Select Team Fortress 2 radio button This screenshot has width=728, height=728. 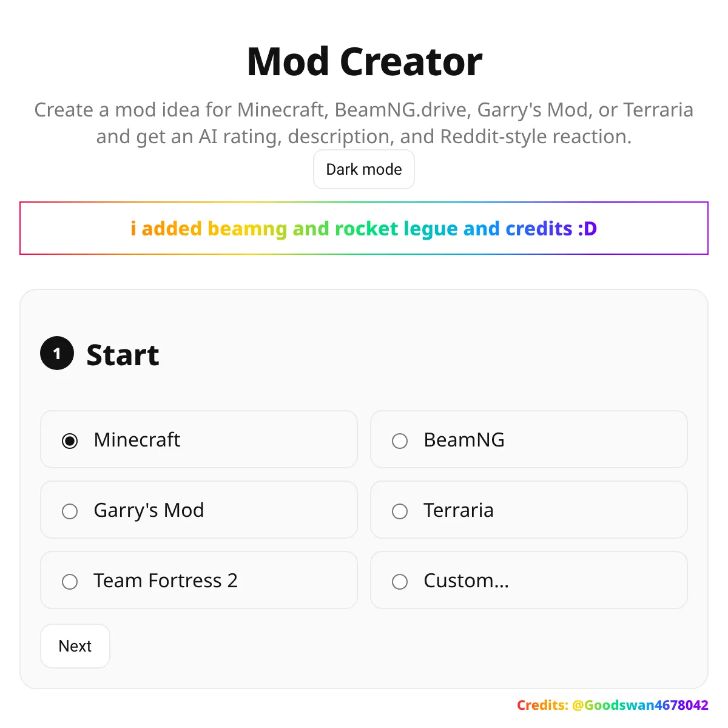(x=70, y=581)
